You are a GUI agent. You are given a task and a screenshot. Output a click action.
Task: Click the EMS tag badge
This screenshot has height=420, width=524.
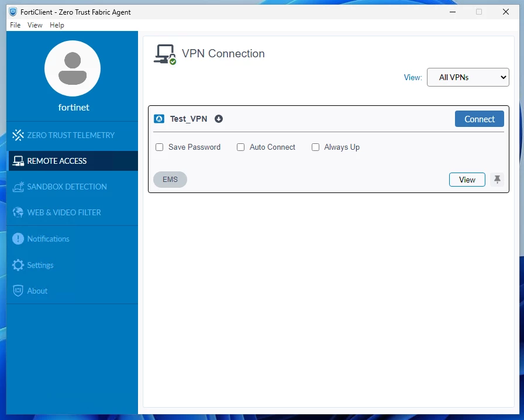(x=170, y=180)
